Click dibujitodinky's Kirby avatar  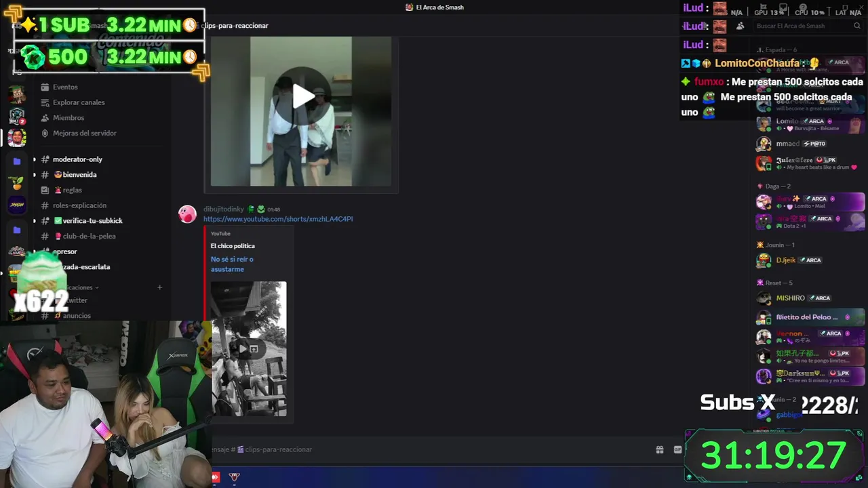[x=187, y=214]
